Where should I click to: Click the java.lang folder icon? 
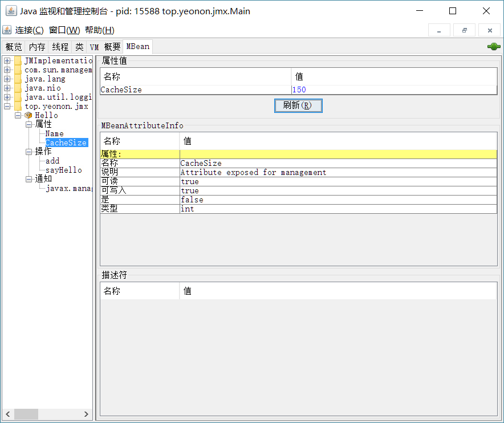18,79
